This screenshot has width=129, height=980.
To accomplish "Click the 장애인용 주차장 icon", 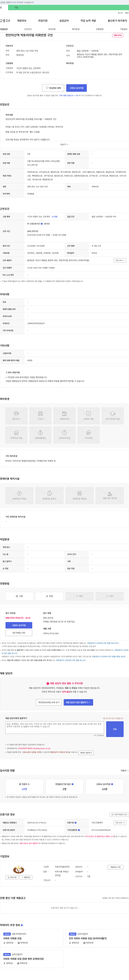I will (x=19, y=495).
